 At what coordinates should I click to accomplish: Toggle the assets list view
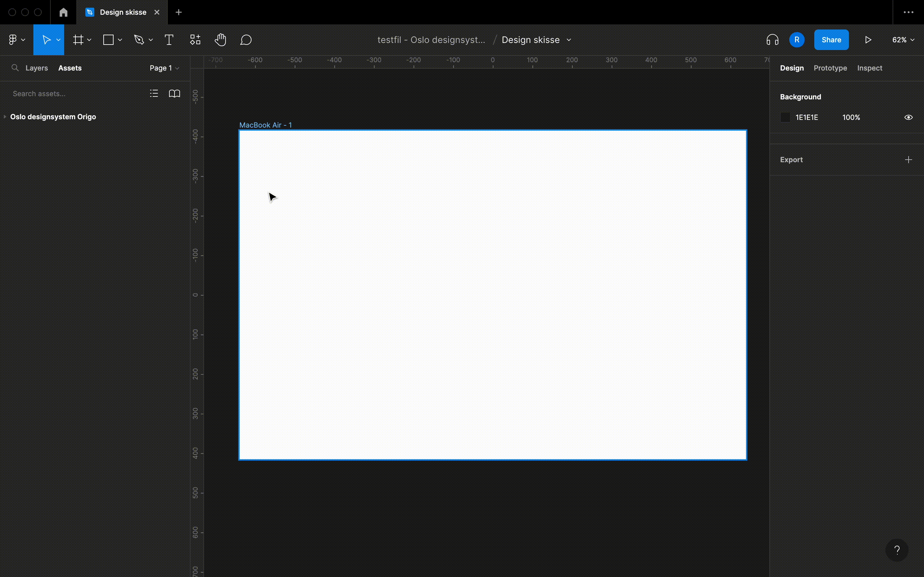point(154,93)
